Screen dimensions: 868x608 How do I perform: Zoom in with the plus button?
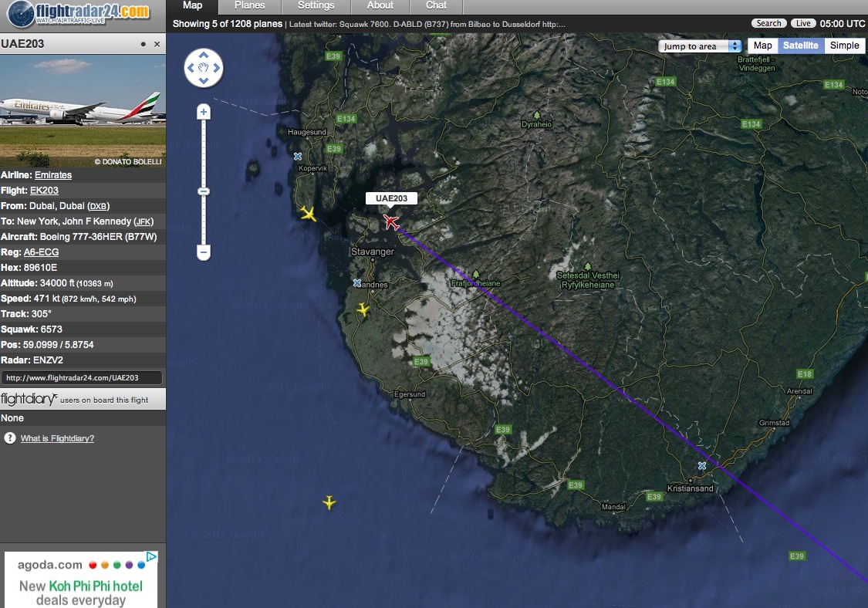coord(204,112)
